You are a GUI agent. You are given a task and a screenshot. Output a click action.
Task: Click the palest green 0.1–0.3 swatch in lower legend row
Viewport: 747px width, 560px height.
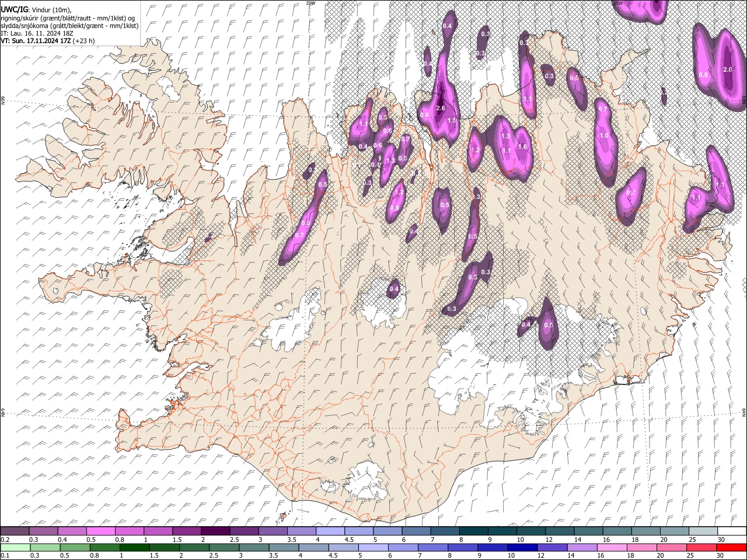[x=16, y=547]
